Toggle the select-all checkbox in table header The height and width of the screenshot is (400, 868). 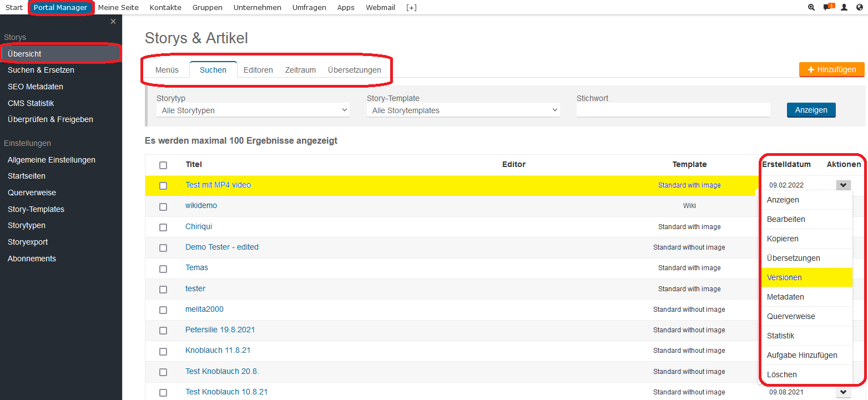163,165
